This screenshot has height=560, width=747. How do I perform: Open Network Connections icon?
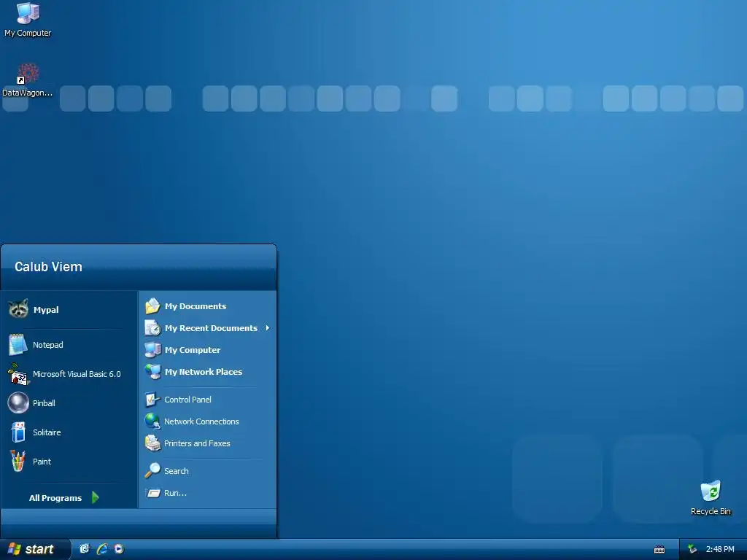click(152, 421)
